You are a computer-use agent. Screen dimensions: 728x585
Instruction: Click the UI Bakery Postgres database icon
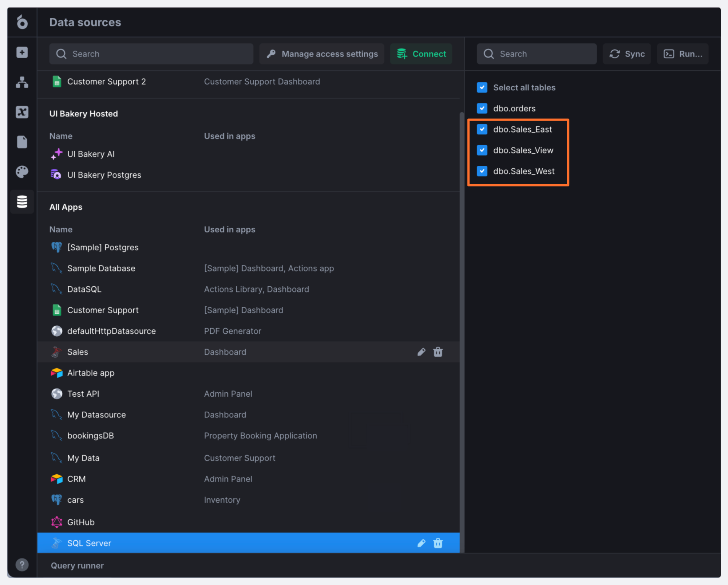tap(56, 174)
